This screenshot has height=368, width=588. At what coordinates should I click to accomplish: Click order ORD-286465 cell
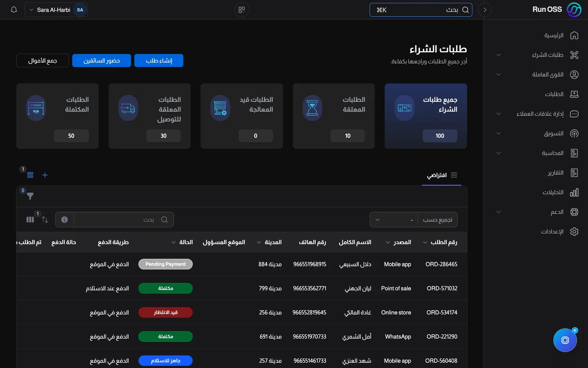click(441, 264)
